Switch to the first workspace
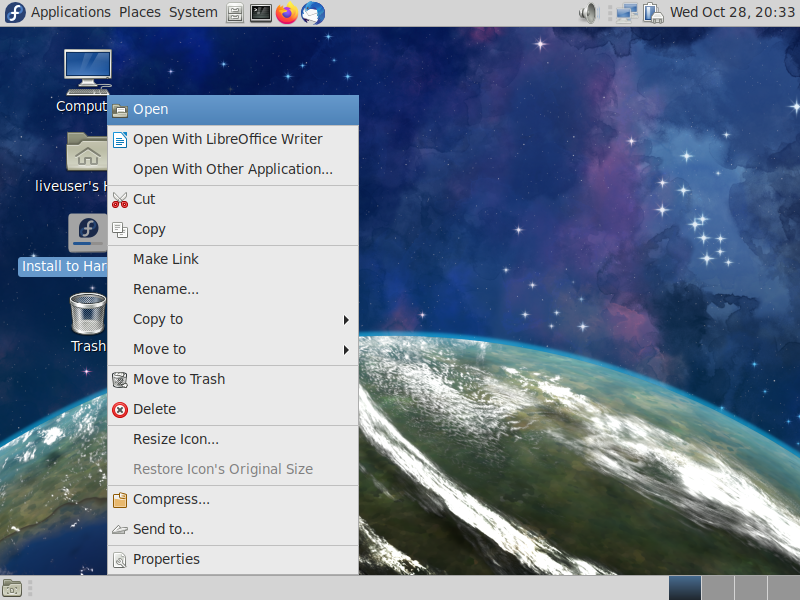The height and width of the screenshot is (600, 800). tap(685, 588)
